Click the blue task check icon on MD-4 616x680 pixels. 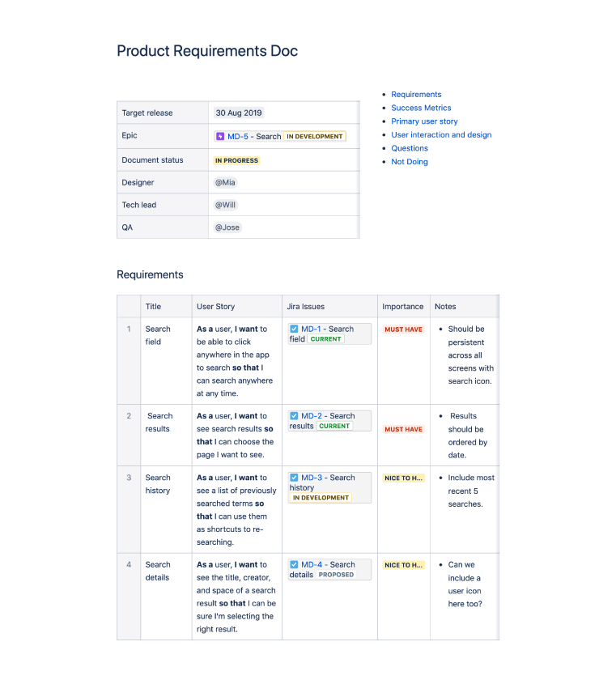pos(294,565)
